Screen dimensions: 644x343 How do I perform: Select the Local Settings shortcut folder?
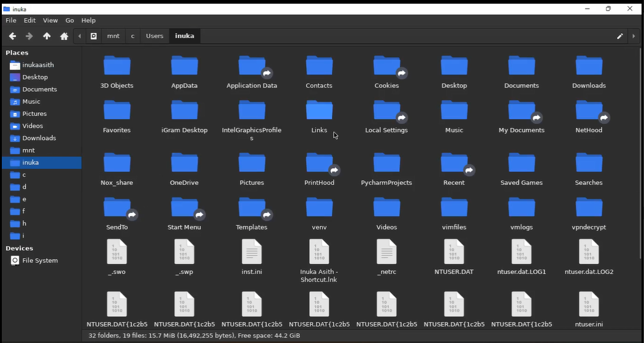pos(386,117)
